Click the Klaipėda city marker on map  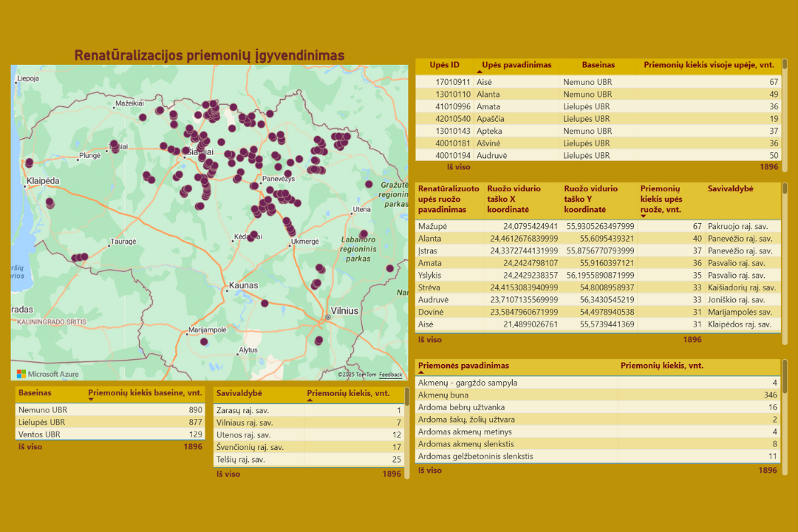pyautogui.click(x=24, y=188)
